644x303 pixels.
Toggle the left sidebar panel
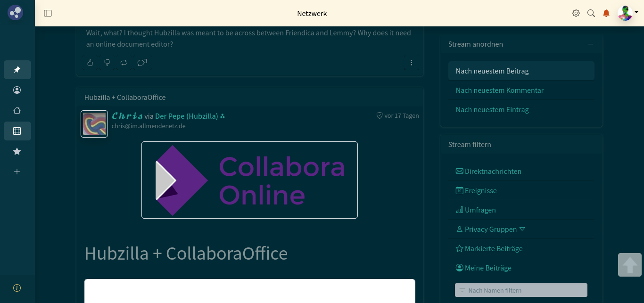click(x=48, y=13)
